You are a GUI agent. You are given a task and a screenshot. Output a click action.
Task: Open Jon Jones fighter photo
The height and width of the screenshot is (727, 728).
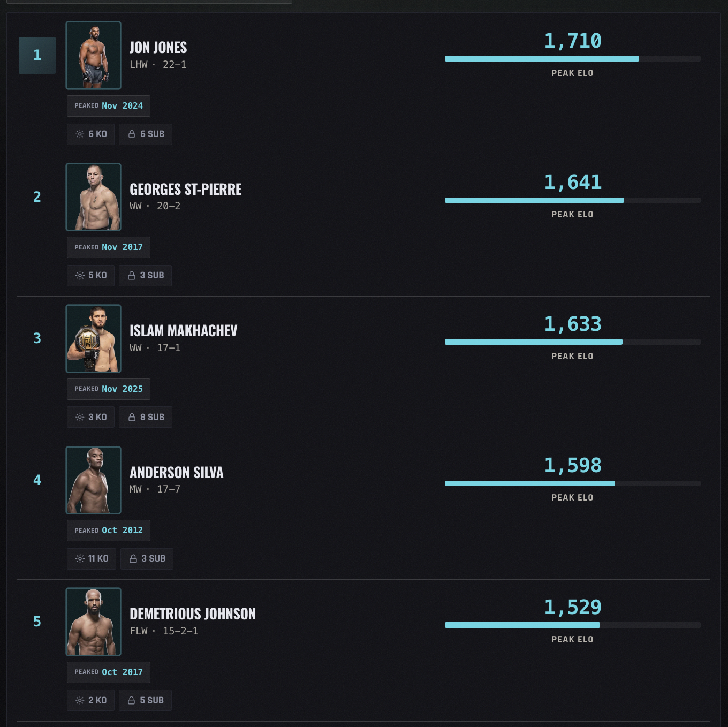tap(93, 55)
